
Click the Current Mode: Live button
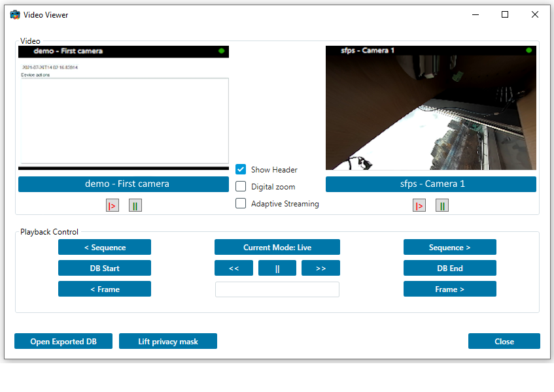click(x=277, y=247)
